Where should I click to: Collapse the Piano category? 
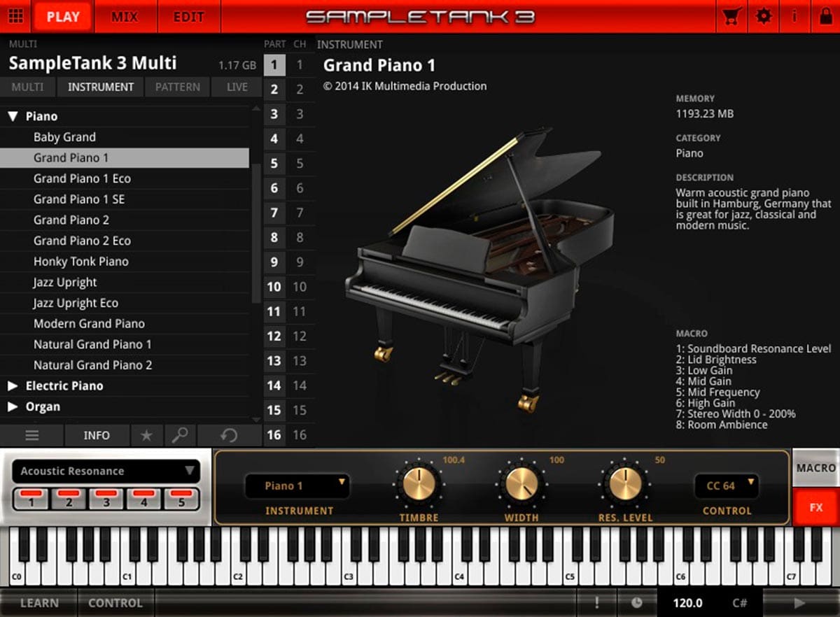13,117
